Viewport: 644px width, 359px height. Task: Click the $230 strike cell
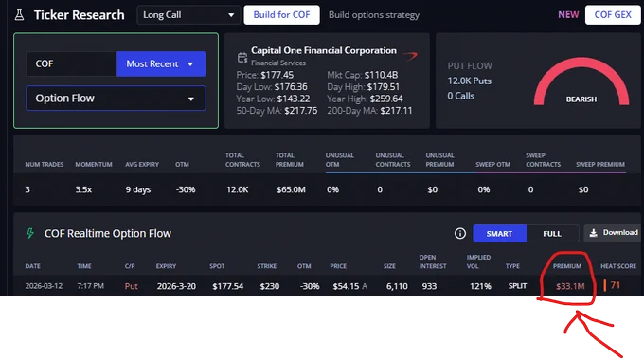(269, 286)
